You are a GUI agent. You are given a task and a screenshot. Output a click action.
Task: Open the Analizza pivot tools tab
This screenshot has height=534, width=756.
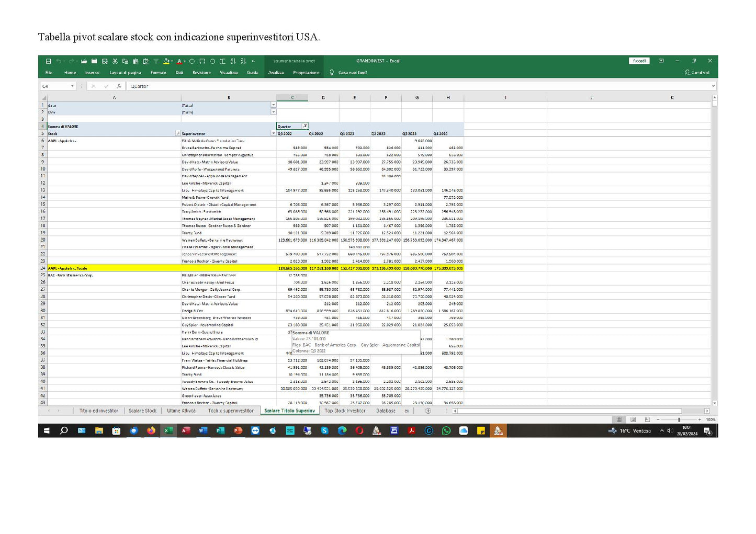pos(276,73)
